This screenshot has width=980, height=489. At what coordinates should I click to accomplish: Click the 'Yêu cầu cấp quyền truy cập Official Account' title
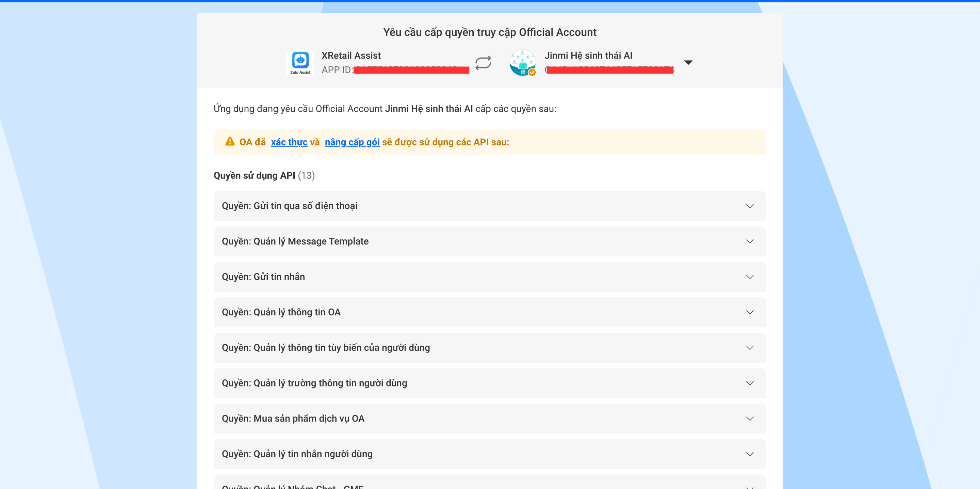pyautogui.click(x=490, y=32)
